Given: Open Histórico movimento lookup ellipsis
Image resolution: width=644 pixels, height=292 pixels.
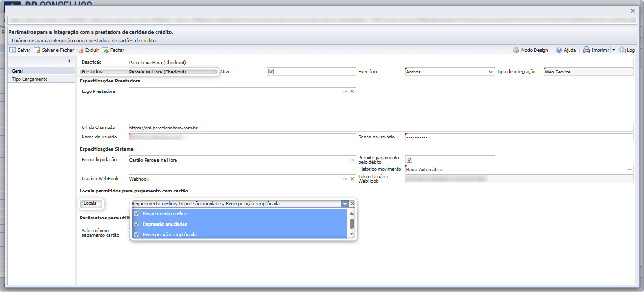Looking at the screenshot, I should pyautogui.click(x=629, y=169).
